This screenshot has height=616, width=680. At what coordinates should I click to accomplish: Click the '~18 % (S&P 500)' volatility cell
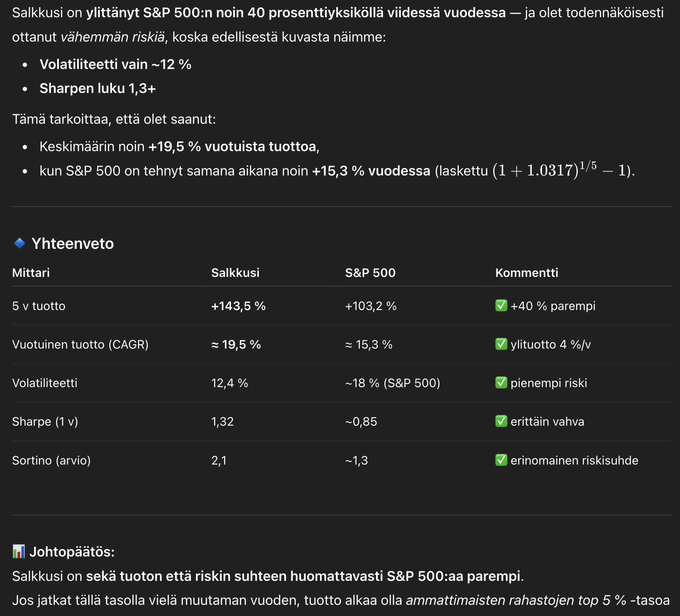pos(392,383)
